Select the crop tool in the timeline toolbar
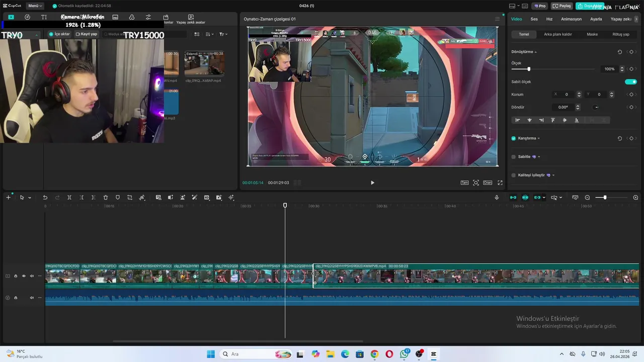This screenshot has width=644, height=362. 130,198
